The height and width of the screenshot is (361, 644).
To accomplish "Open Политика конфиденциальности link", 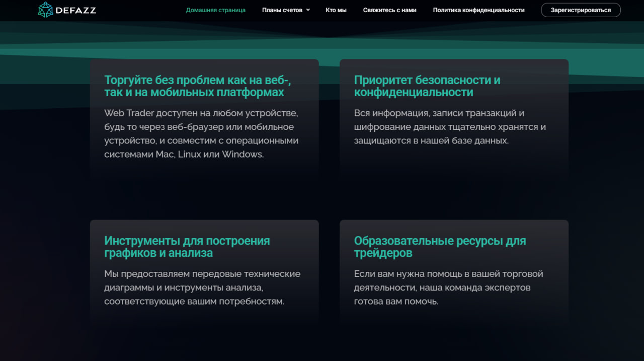I will pos(478,10).
